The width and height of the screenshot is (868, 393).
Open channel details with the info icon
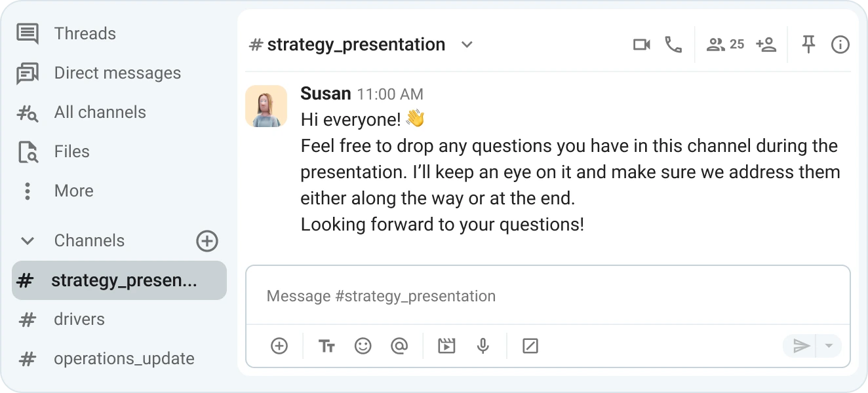(x=840, y=45)
